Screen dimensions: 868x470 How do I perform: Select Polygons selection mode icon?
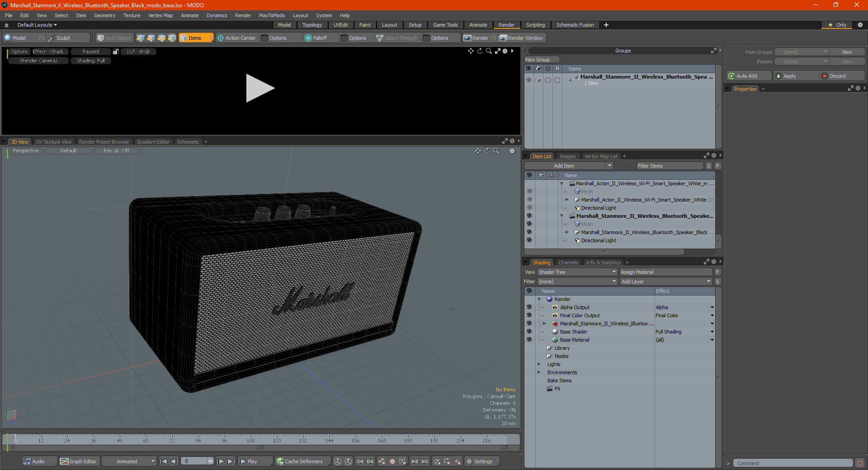(x=161, y=38)
